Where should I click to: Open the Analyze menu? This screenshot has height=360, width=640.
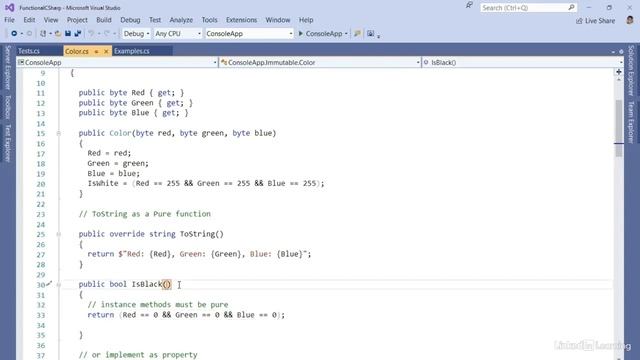pos(181,20)
